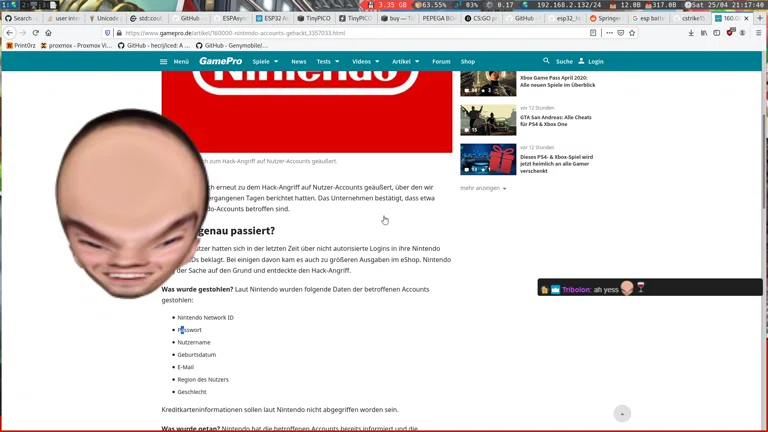This screenshot has width=768, height=432.
Task: Close the active gamepro tab
Action: [x=746, y=18]
